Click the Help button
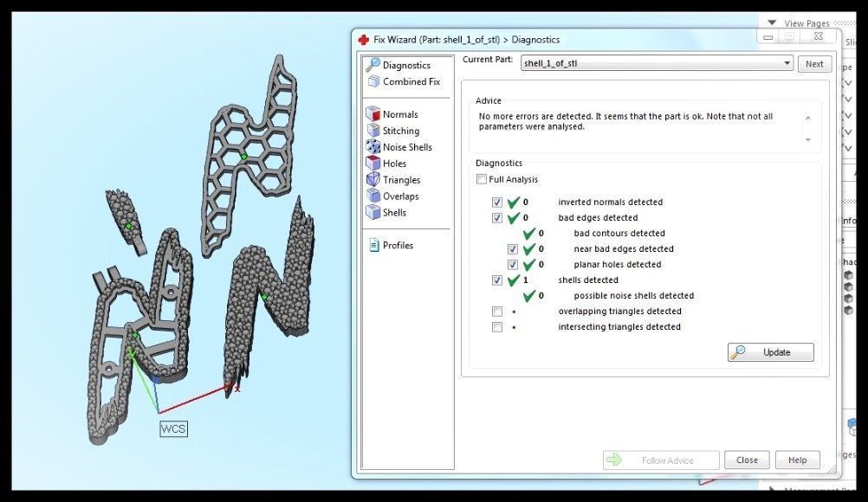This screenshot has width=868, height=502. [x=797, y=460]
